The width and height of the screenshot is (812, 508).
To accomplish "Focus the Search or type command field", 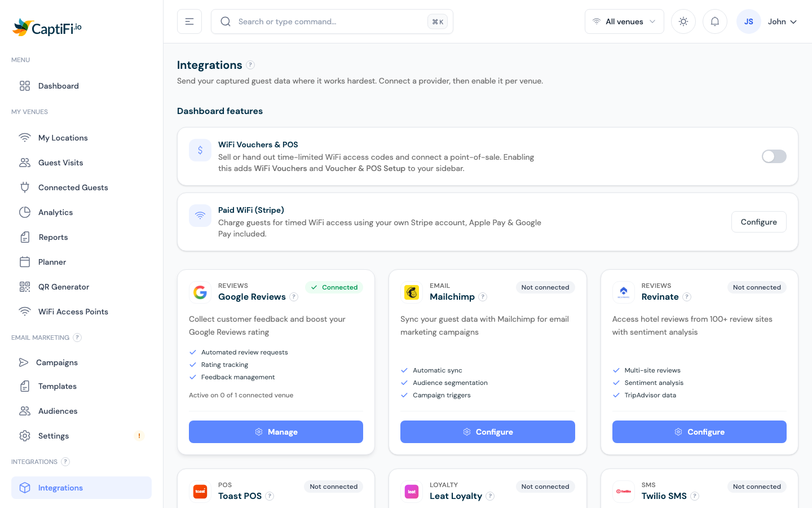I will tap(332, 21).
